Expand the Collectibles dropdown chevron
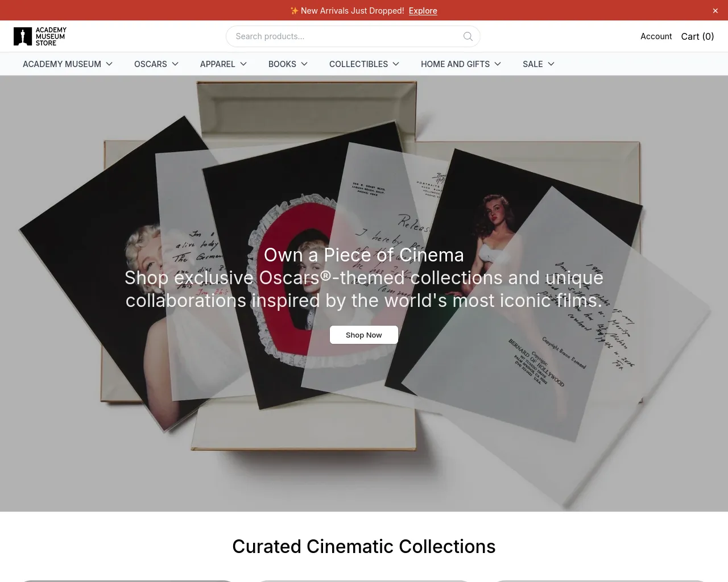 [x=396, y=64]
